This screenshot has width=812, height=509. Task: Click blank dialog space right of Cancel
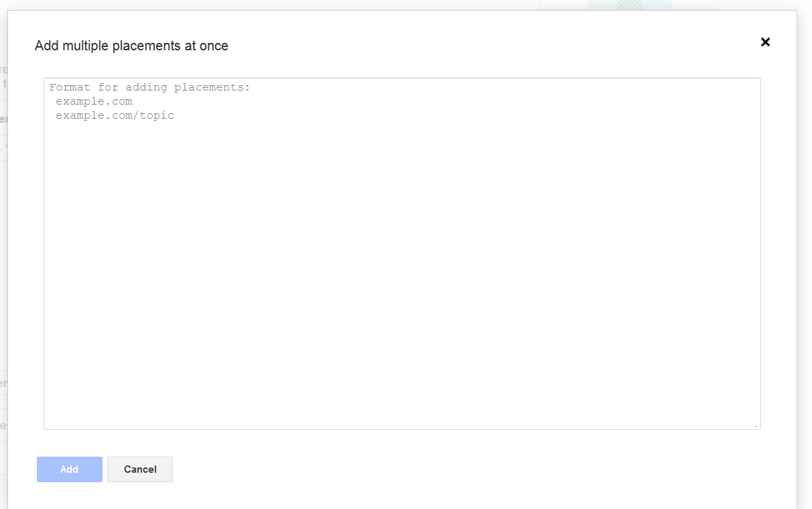click(469, 469)
